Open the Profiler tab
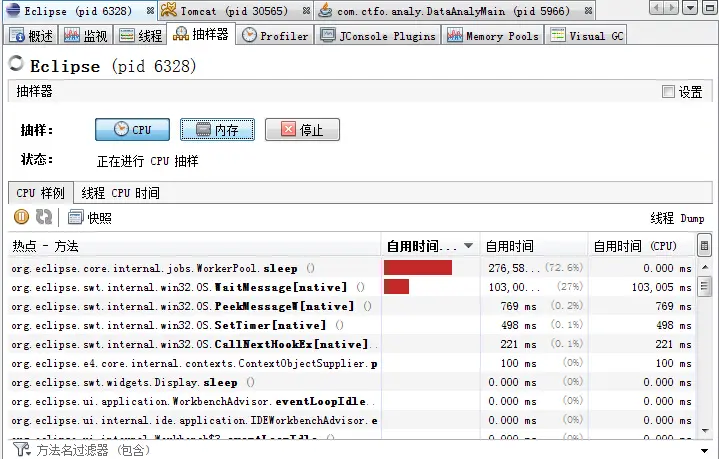719x459 pixels. click(x=275, y=35)
